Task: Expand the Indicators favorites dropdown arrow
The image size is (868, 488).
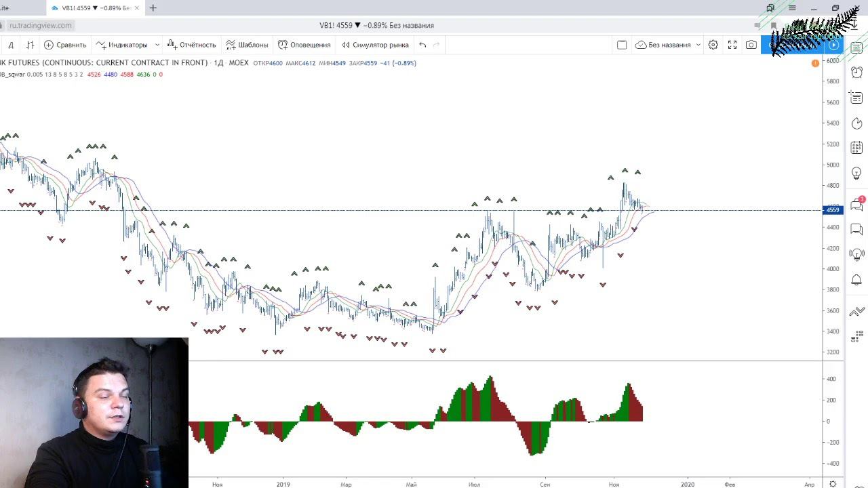Action: pos(157,45)
